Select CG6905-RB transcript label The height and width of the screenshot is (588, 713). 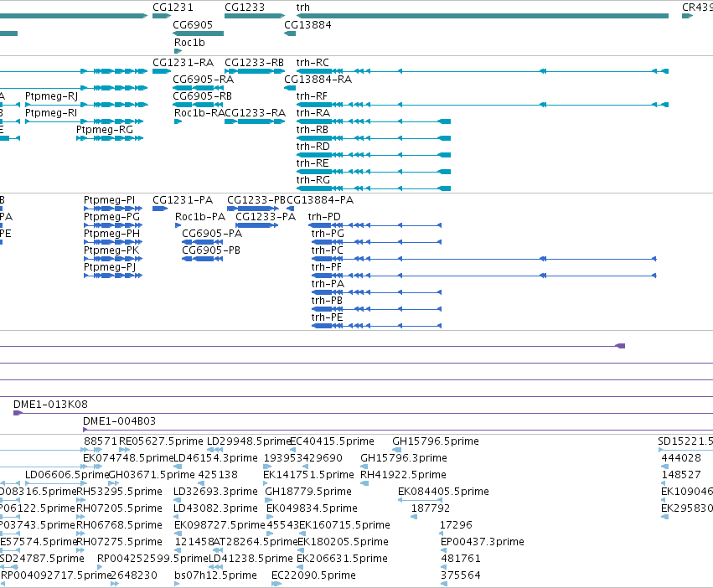(x=203, y=96)
